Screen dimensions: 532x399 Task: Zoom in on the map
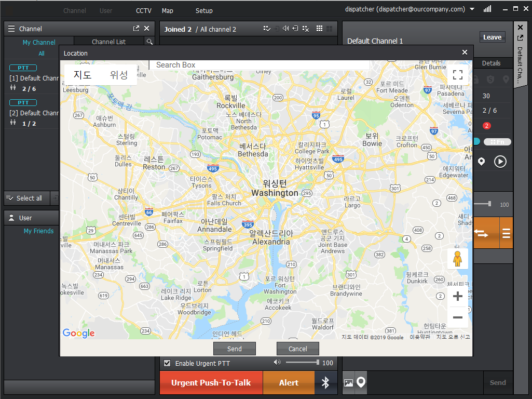pyautogui.click(x=457, y=297)
